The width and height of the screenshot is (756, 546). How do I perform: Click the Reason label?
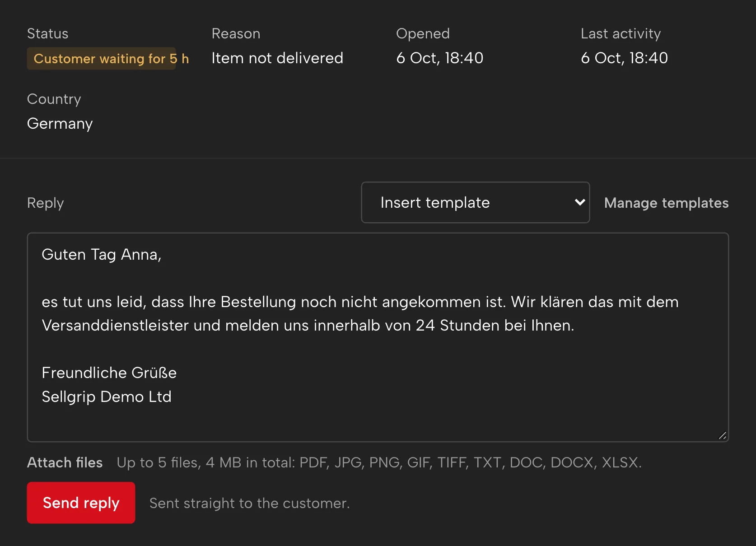(236, 33)
